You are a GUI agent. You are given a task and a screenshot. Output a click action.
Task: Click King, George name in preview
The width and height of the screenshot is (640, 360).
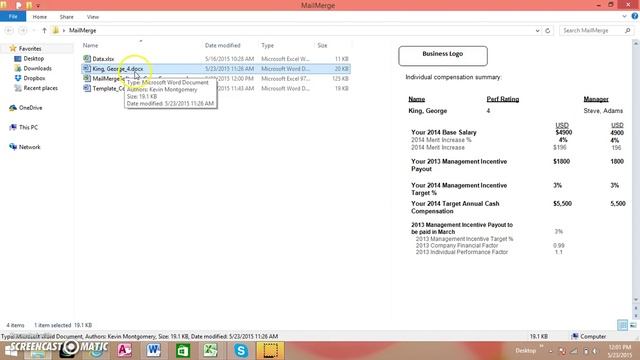[x=427, y=111]
